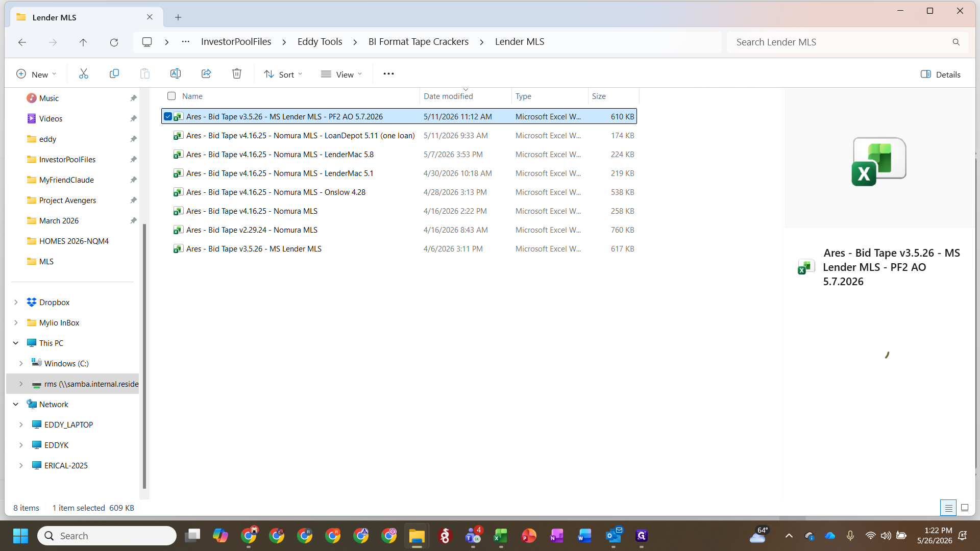
Task: Click the navigation pane scrollbar
Action: coord(144,356)
